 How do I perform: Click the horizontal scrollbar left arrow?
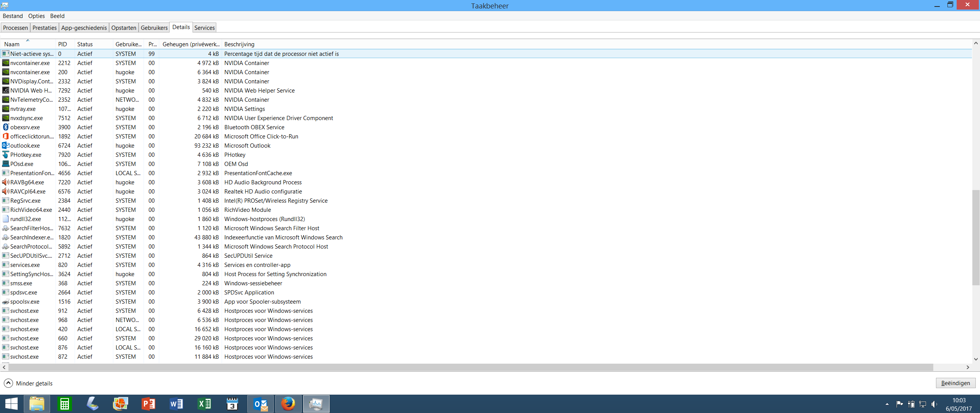tap(4, 367)
